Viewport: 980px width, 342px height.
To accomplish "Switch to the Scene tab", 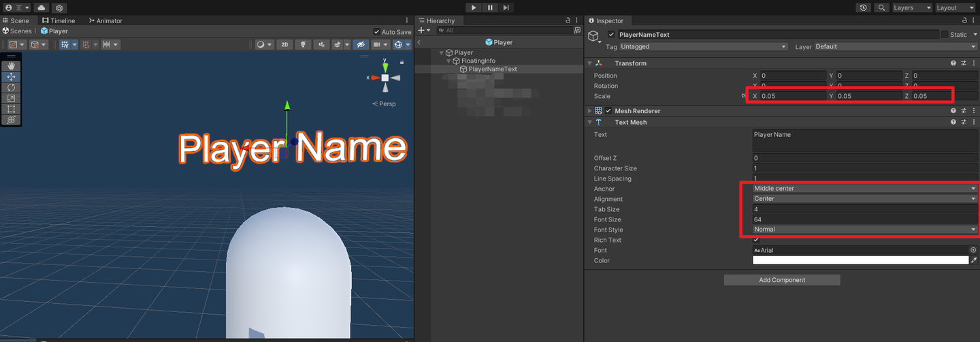I will click(16, 20).
